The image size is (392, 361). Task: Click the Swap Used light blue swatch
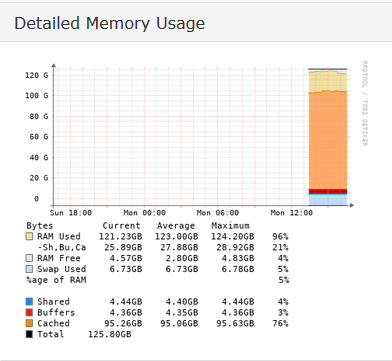tap(29, 269)
